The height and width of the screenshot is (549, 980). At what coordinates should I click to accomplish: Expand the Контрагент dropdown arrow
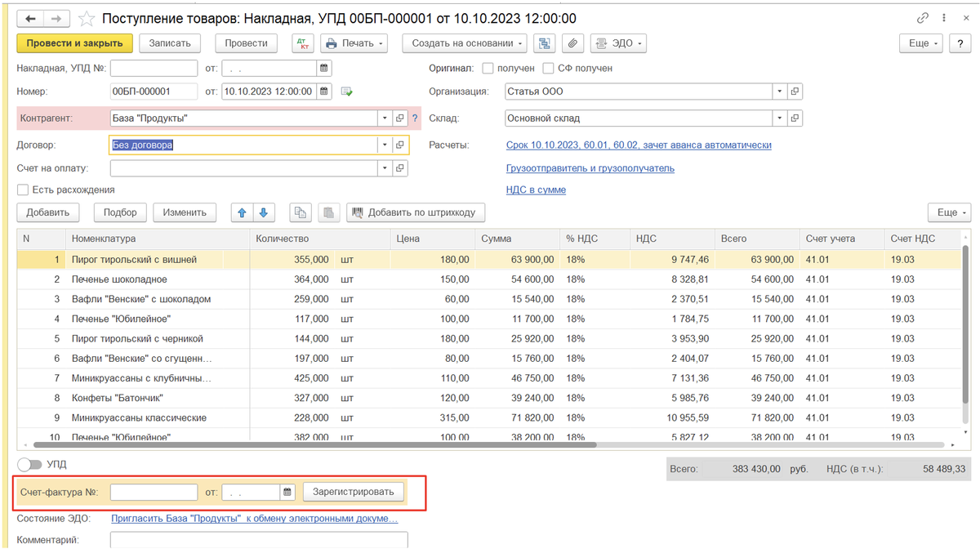click(x=385, y=118)
